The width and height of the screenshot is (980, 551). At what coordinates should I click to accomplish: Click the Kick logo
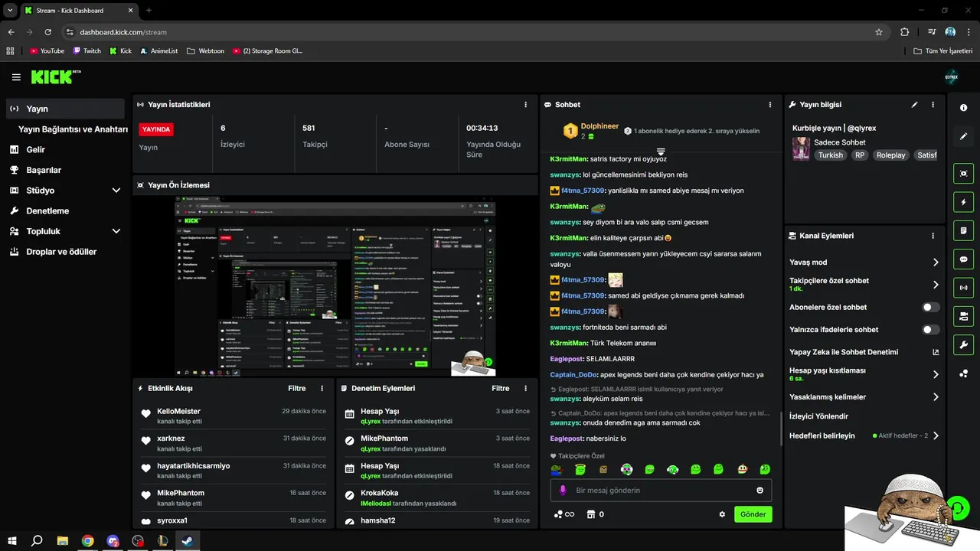55,77
